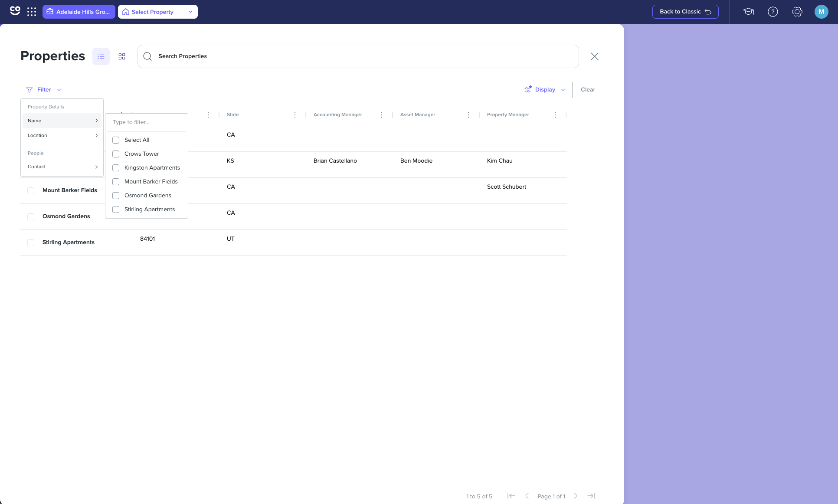Open the Osmond Gardens property

66,216
